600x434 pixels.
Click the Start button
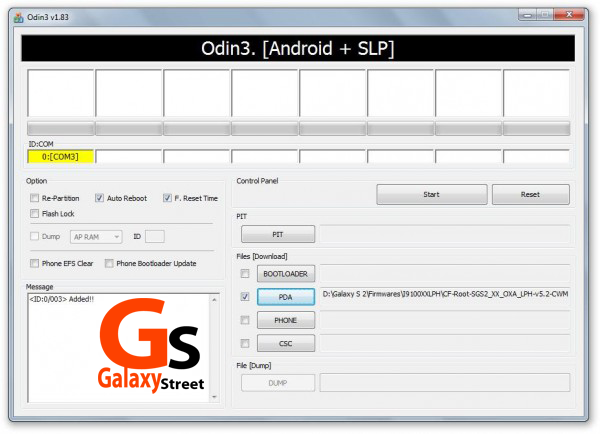pos(432,194)
